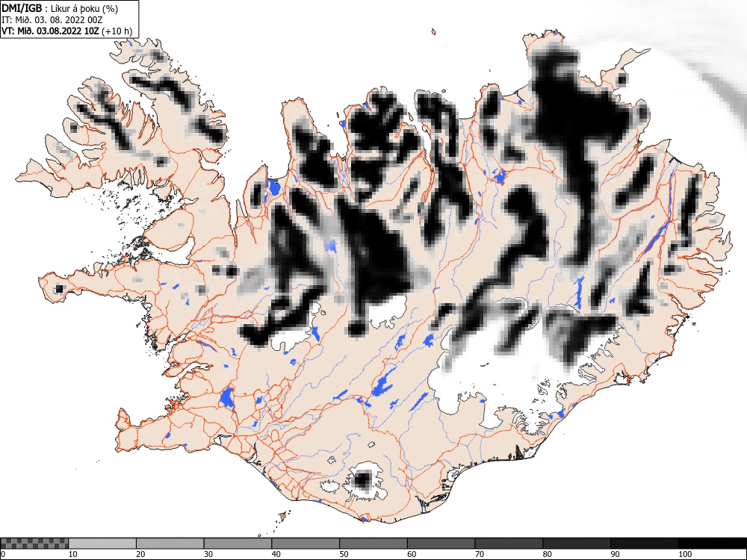747x560 pixels.
Task: Click the 10–20 % legend swatch
Action: tap(102, 544)
